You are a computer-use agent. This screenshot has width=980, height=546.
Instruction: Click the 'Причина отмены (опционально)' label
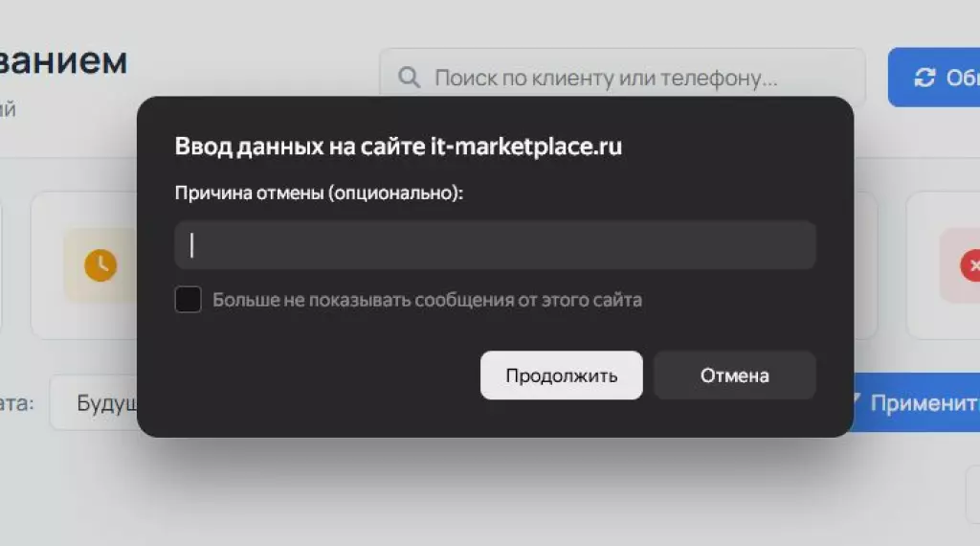[x=319, y=193]
